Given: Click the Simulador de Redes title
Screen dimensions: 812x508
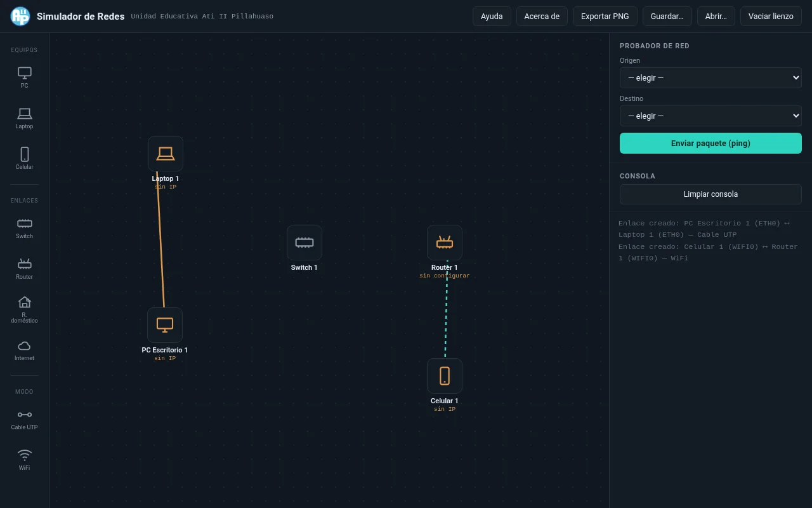Looking at the screenshot, I should point(81,17).
